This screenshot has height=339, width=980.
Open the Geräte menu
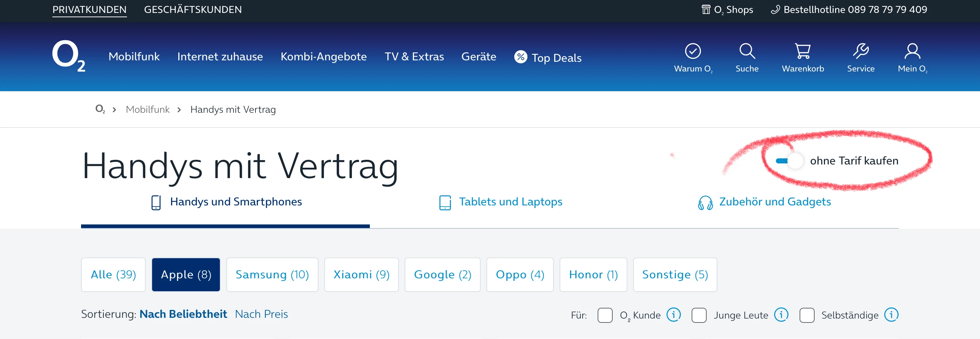point(479,57)
